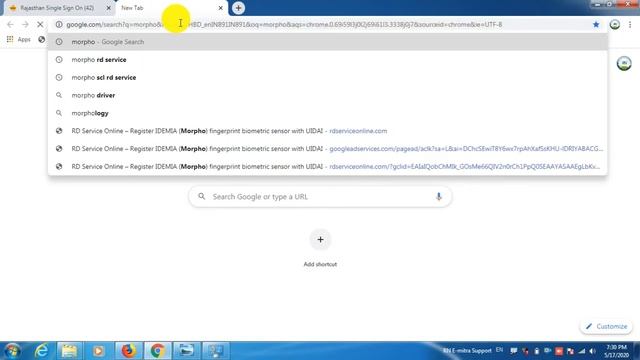Image resolution: width=640 pixels, height=360 pixels.
Task: Click the network signal icon in the tray
Action: point(582,351)
